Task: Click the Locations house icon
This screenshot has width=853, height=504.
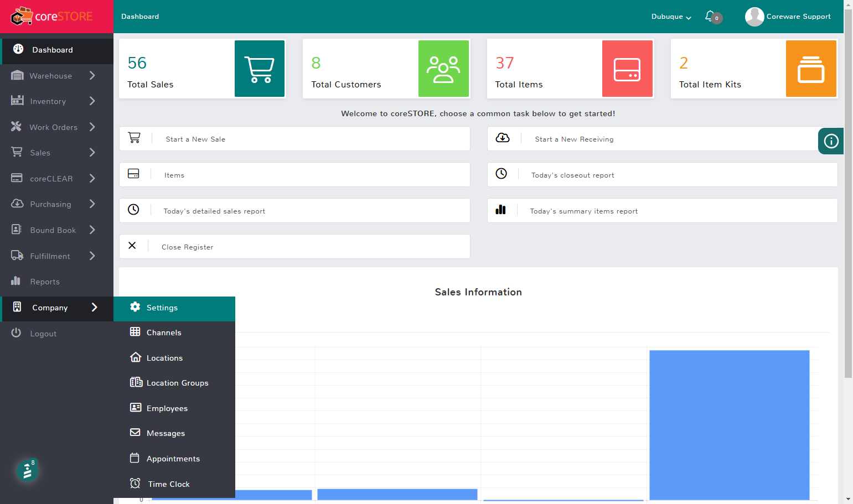Action: (135, 357)
